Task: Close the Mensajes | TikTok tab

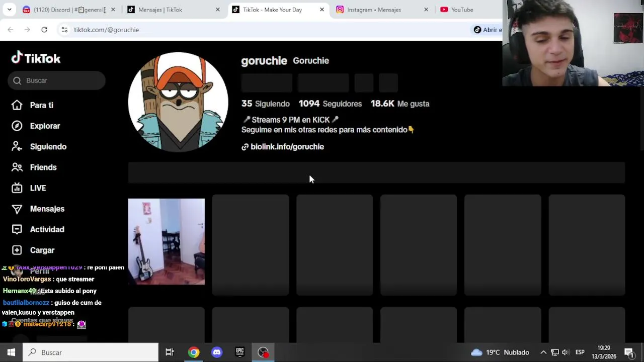Action: pyautogui.click(x=217, y=10)
